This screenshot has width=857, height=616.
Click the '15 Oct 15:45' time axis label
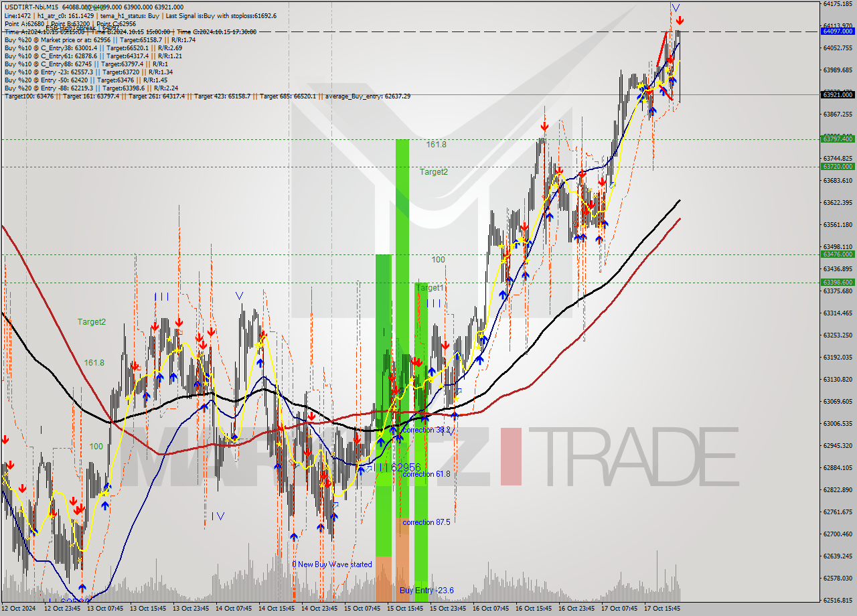404,609
